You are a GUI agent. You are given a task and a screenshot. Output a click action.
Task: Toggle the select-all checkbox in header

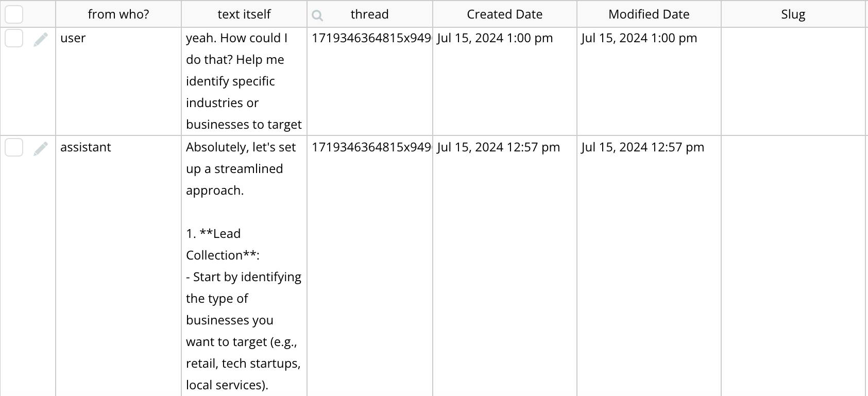pos(14,14)
